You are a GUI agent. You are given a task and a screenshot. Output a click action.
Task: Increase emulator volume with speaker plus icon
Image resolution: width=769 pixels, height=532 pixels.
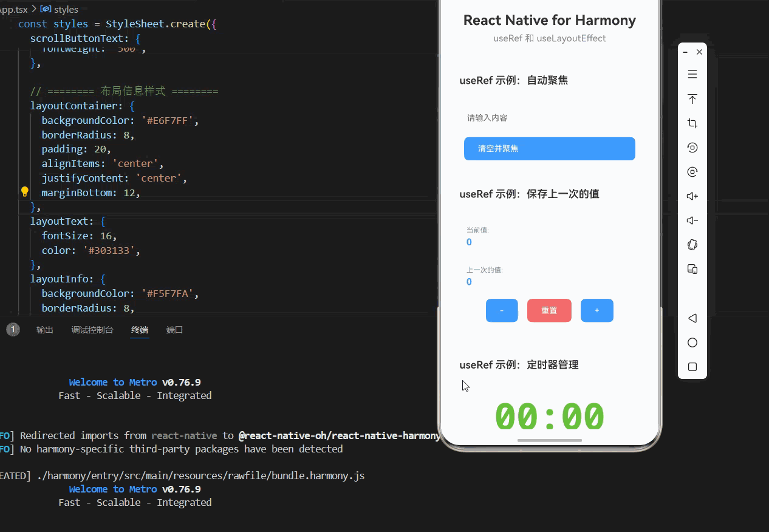pyautogui.click(x=692, y=196)
